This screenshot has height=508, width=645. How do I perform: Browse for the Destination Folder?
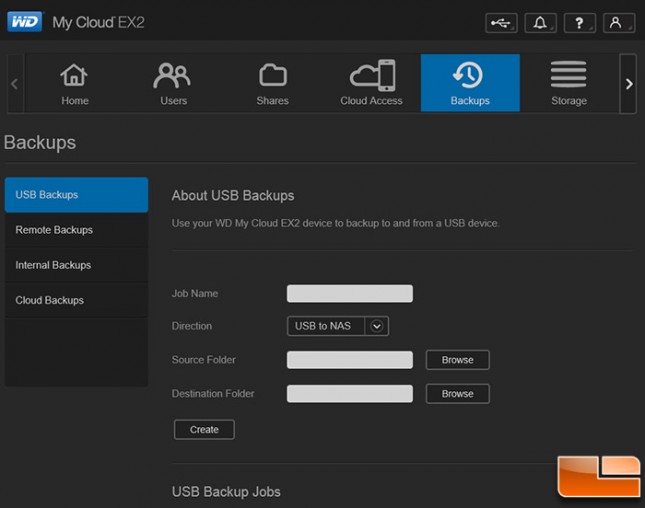[x=457, y=394]
